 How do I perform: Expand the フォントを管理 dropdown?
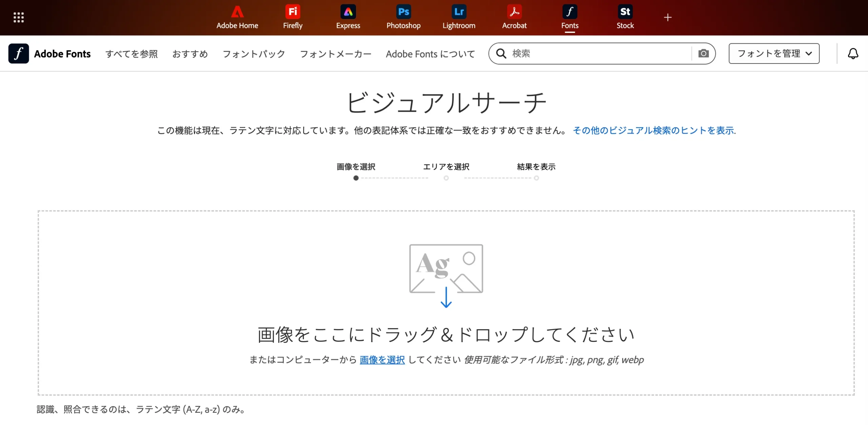coord(774,54)
